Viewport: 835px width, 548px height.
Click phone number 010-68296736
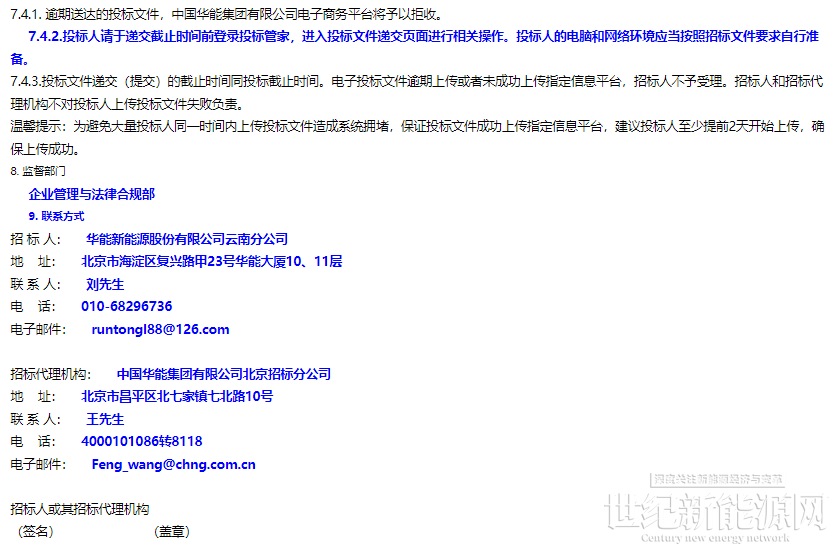(x=127, y=306)
